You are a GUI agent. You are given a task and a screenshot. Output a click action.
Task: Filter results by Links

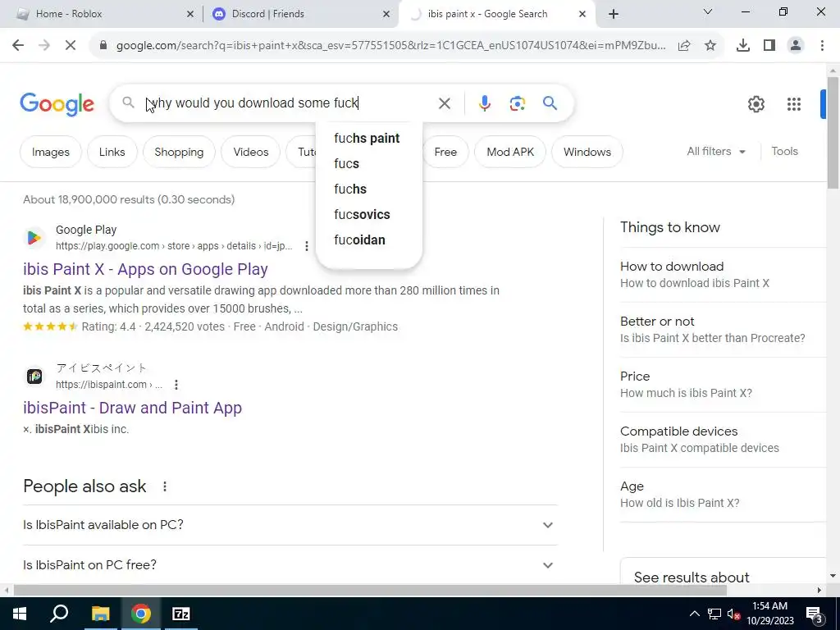pos(112,152)
